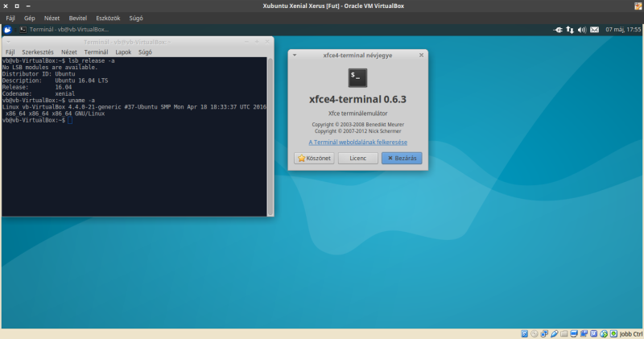Image resolution: width=644 pixels, height=339 pixels.
Task: Open the VirtualBox Fájl menu
Action: [x=10, y=18]
